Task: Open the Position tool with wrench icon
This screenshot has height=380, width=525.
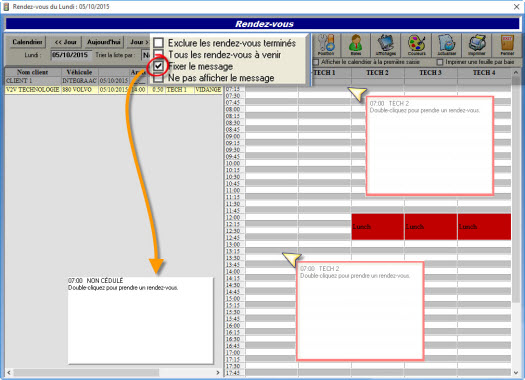Action: pos(326,45)
